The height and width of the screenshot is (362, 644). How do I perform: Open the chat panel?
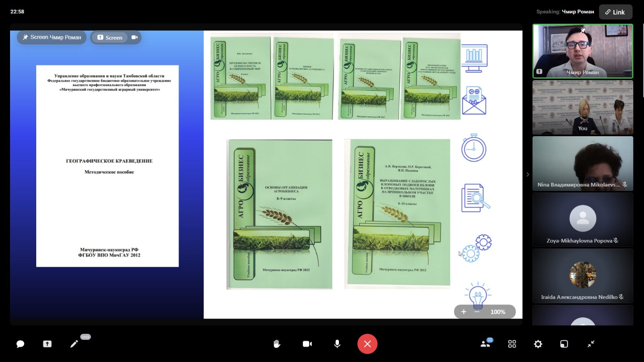pos(20,344)
